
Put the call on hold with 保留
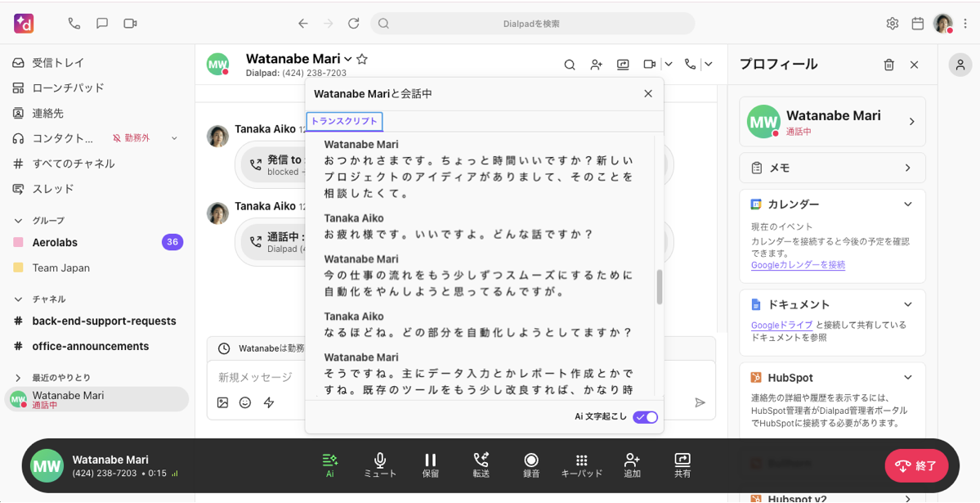(431, 466)
